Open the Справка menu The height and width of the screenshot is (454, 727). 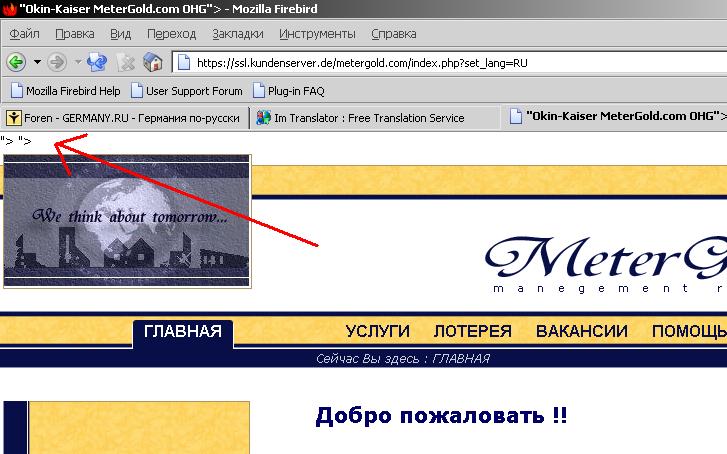(394, 34)
